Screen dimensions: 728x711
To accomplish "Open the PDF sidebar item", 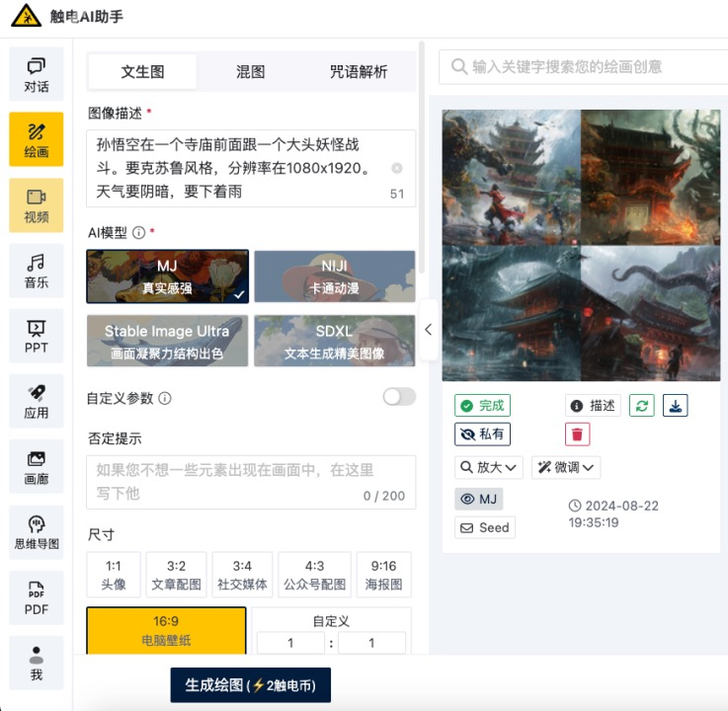I will pyautogui.click(x=37, y=597).
